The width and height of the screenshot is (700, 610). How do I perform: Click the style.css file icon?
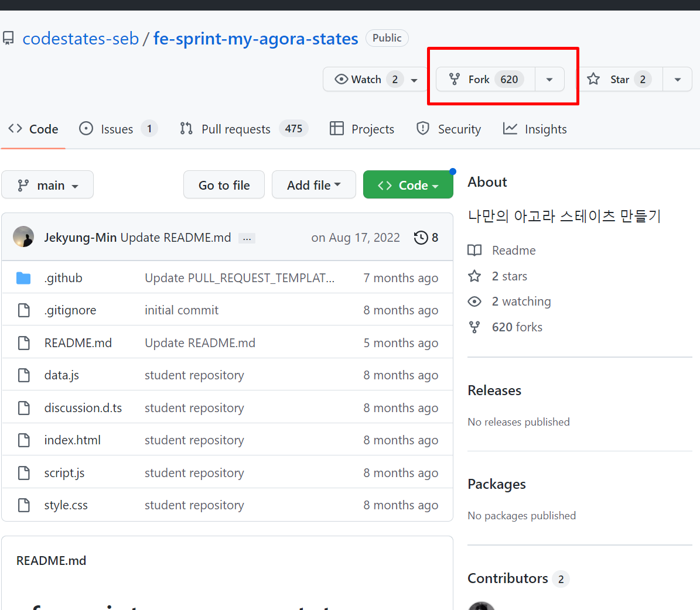pyautogui.click(x=23, y=505)
